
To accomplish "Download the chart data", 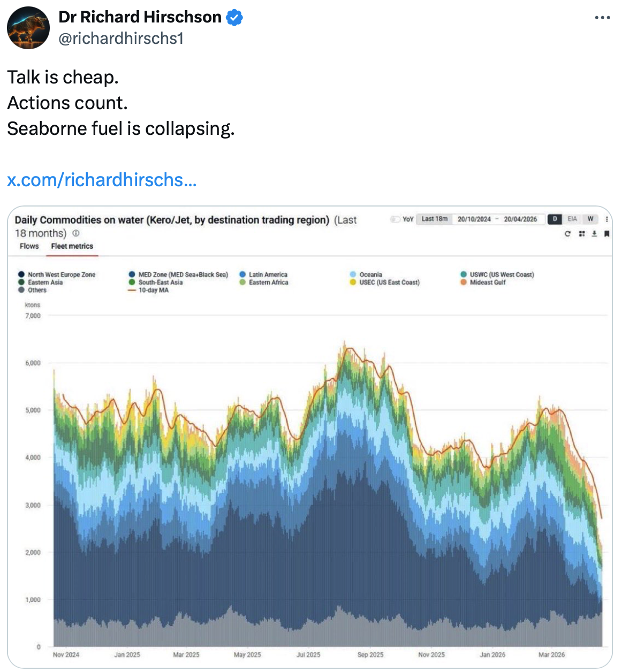I will [594, 234].
